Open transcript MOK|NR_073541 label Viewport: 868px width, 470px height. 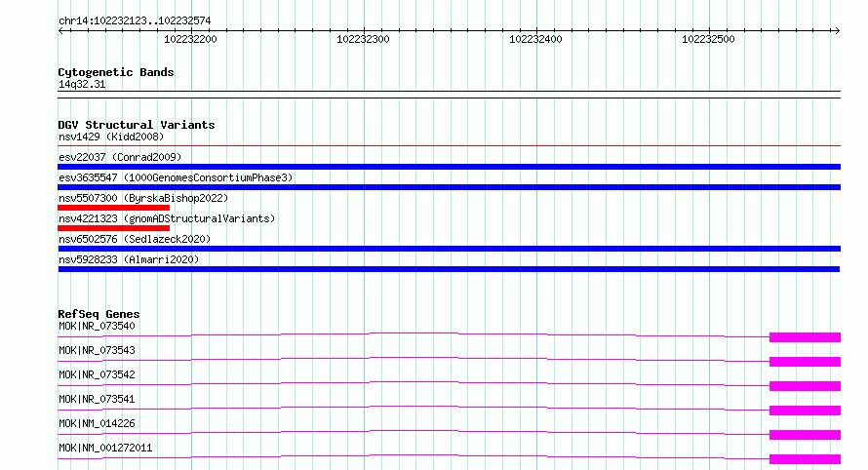tap(97, 399)
